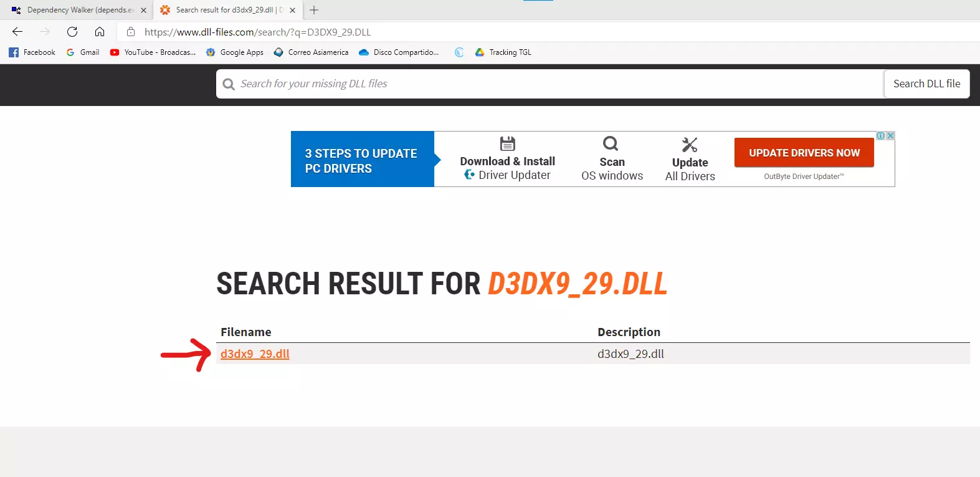Open the Tracking TGL bookmark

[503, 52]
